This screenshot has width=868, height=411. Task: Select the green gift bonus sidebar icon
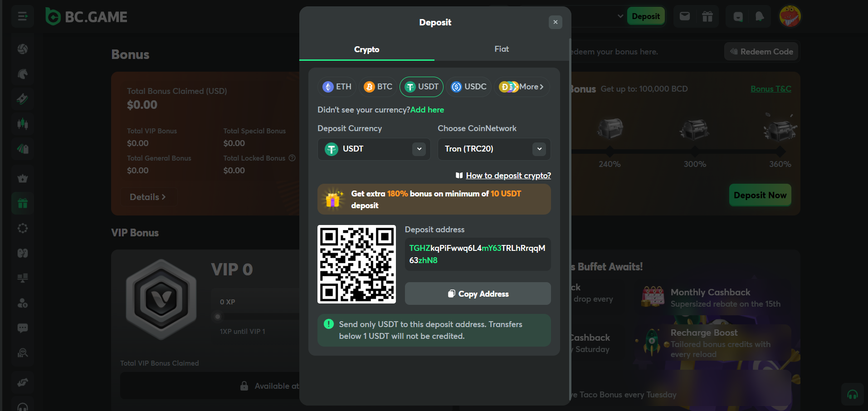pos(23,203)
